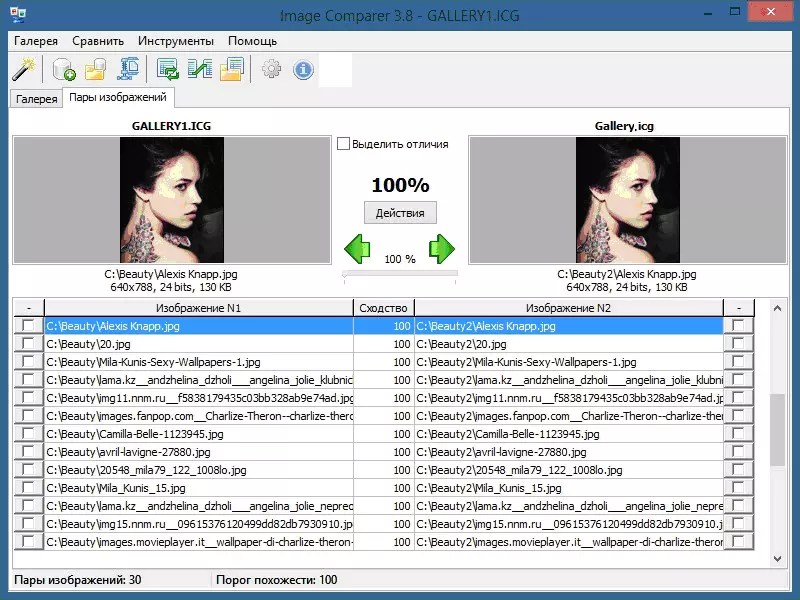
Task: Check left box for Mila-Kunis-Sexy-Wallpapers row
Action: (28, 362)
